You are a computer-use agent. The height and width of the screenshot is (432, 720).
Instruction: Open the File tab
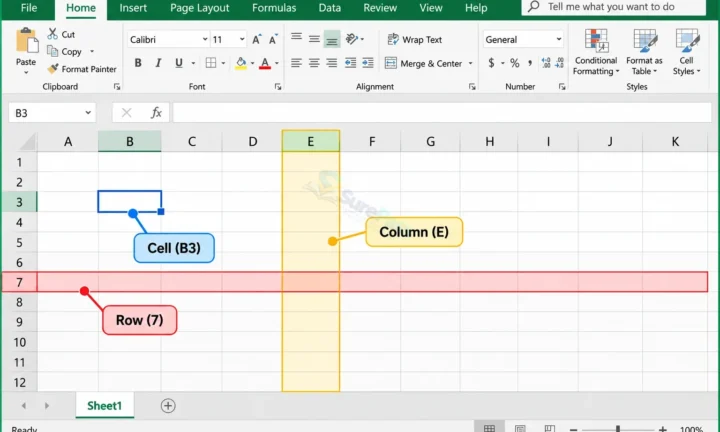(29, 8)
